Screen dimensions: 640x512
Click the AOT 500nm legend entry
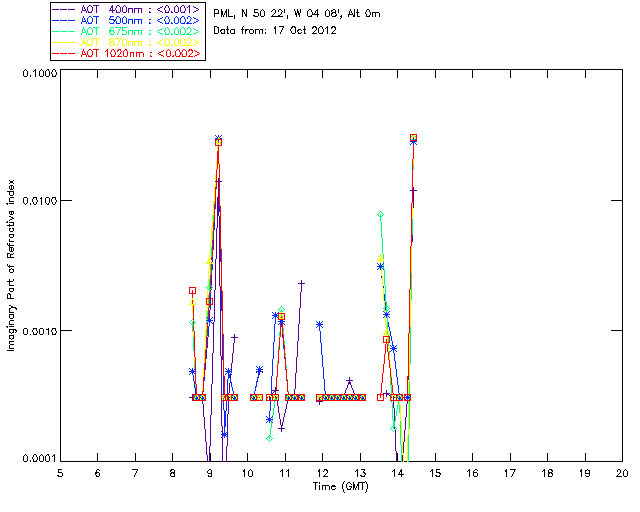(x=127, y=20)
